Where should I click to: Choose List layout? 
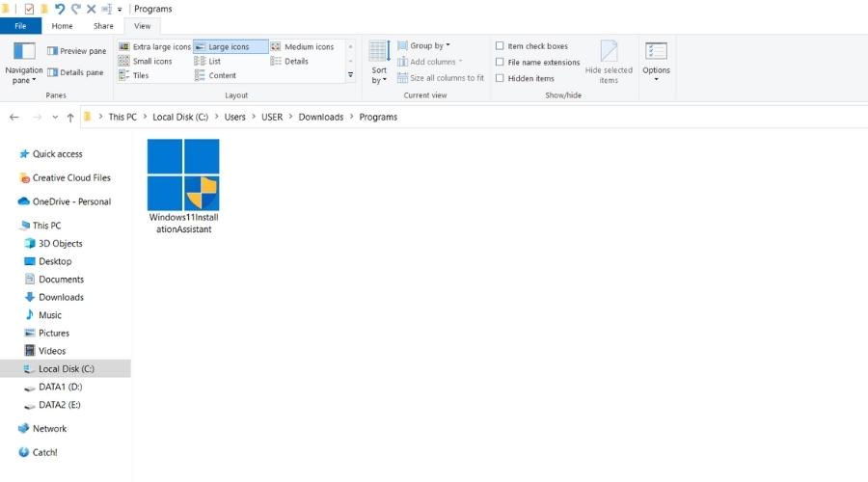tap(207, 61)
